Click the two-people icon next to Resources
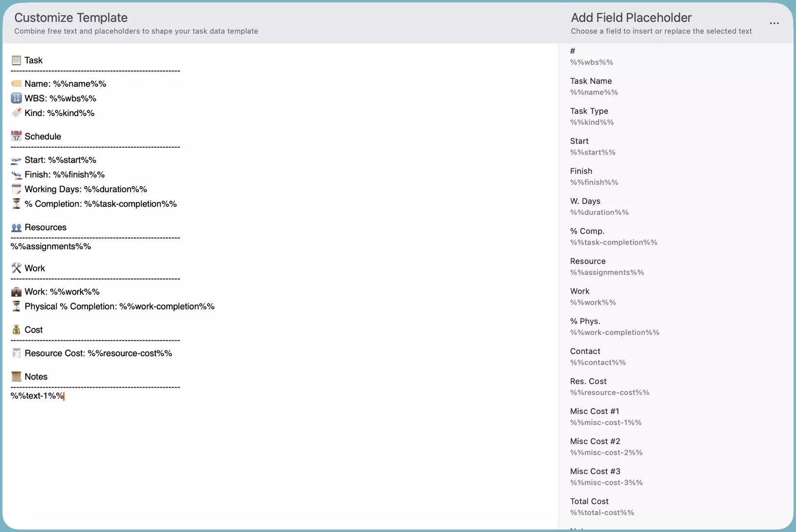 point(16,227)
